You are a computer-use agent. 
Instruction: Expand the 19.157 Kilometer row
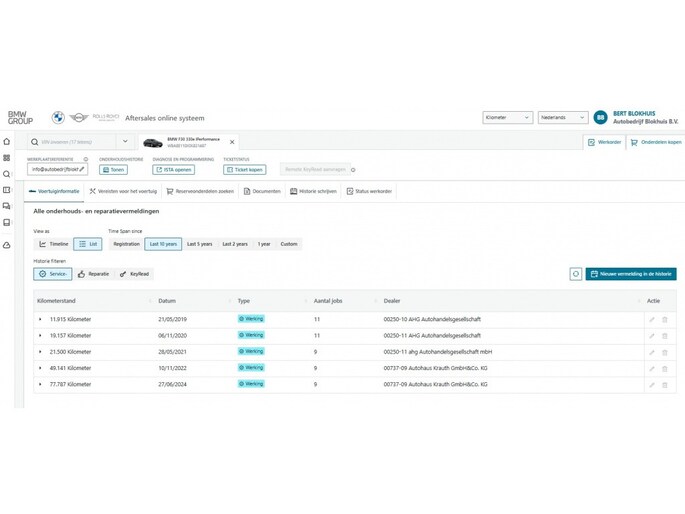pyautogui.click(x=41, y=336)
